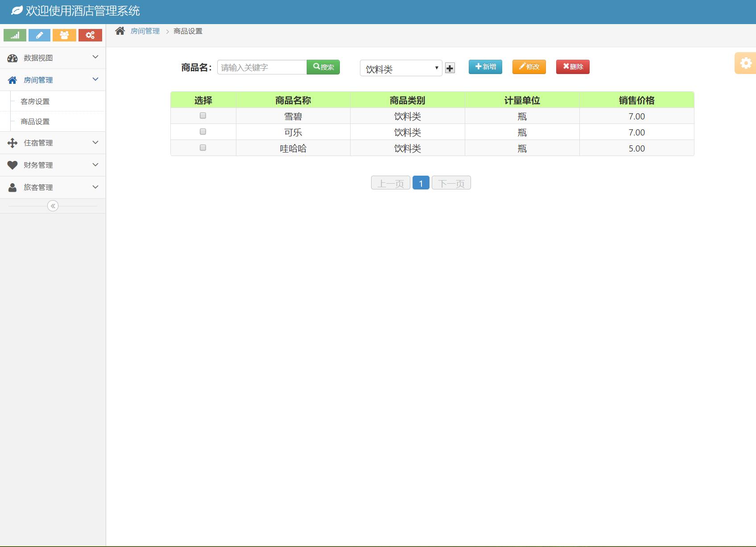
Task: Expand the 财务管理 sidebar section
Action: [x=53, y=165]
